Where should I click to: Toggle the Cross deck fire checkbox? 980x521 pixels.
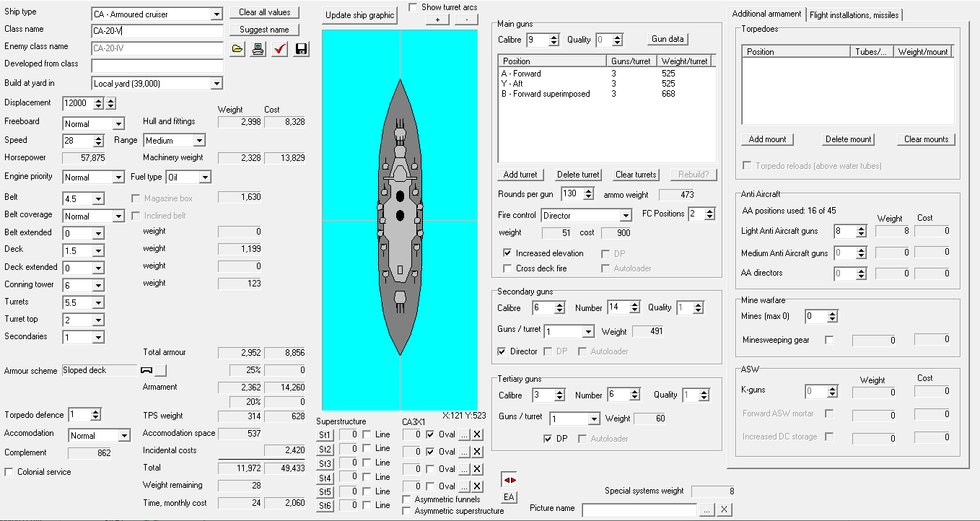point(508,268)
